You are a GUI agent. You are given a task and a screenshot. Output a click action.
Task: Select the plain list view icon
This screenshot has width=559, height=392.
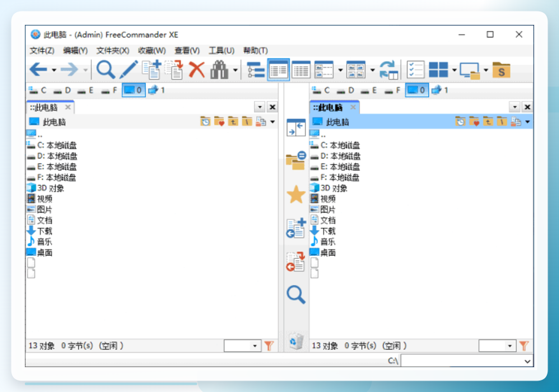pyautogui.click(x=301, y=70)
